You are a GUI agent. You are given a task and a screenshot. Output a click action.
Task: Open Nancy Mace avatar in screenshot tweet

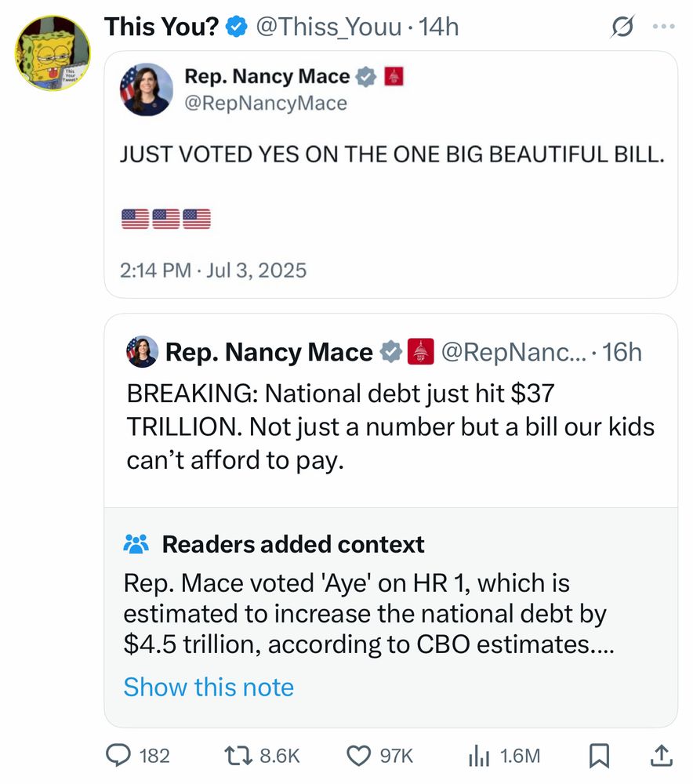147,89
